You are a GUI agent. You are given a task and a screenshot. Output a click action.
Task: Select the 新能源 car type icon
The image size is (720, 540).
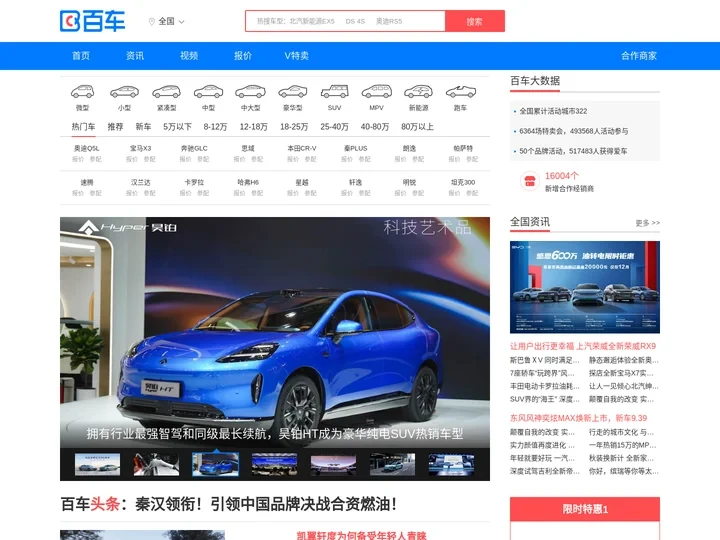point(418,92)
